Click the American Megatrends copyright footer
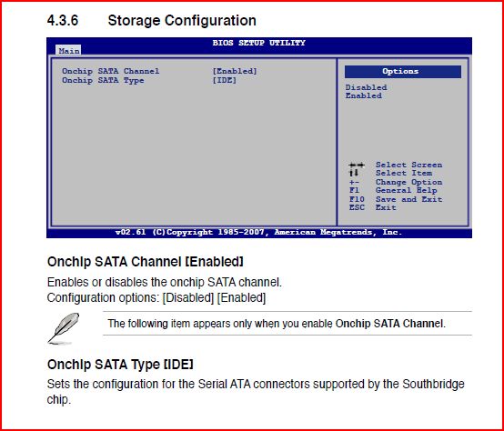 pos(258,232)
